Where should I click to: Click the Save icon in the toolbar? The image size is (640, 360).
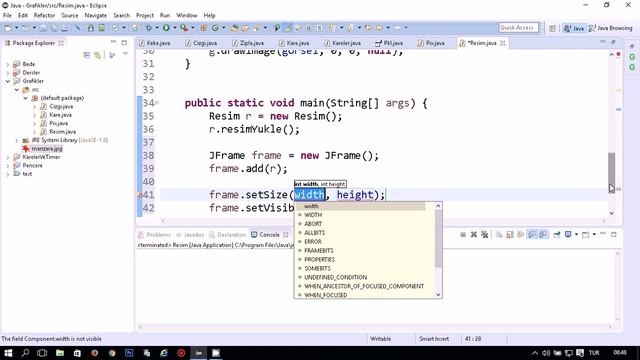pos(43,28)
